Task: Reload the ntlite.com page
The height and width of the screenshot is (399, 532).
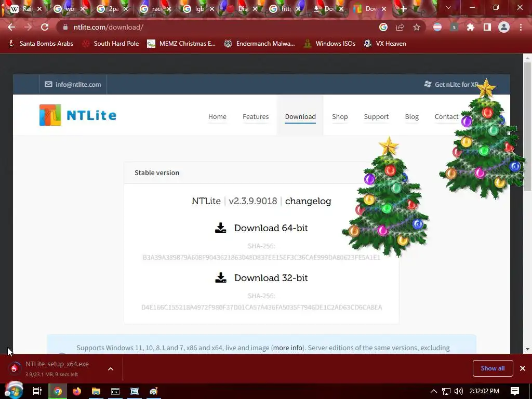Action: [x=45, y=27]
